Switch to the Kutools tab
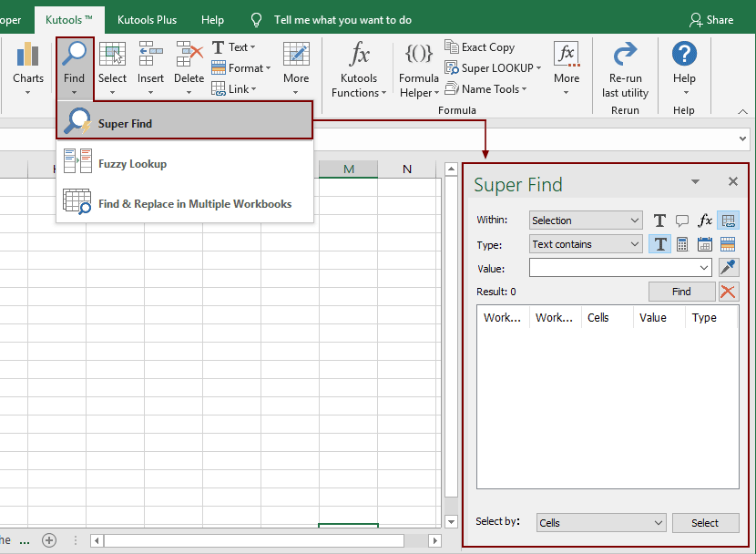Image resolution: width=756 pixels, height=554 pixels. pos(69,20)
